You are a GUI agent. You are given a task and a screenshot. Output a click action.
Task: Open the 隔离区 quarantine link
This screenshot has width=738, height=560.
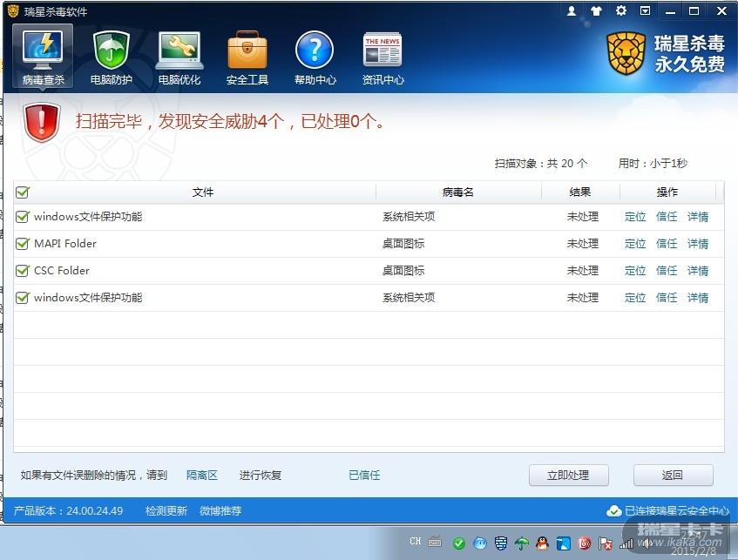(201, 476)
